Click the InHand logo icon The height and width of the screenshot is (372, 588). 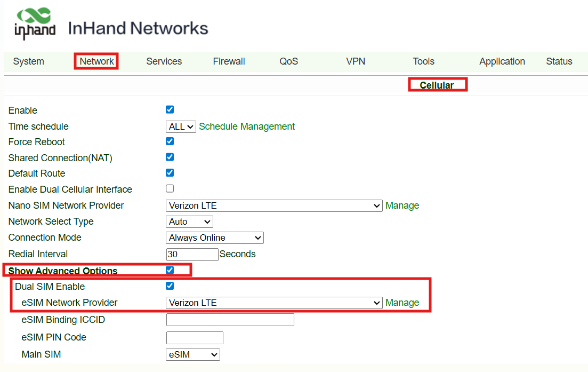(35, 23)
